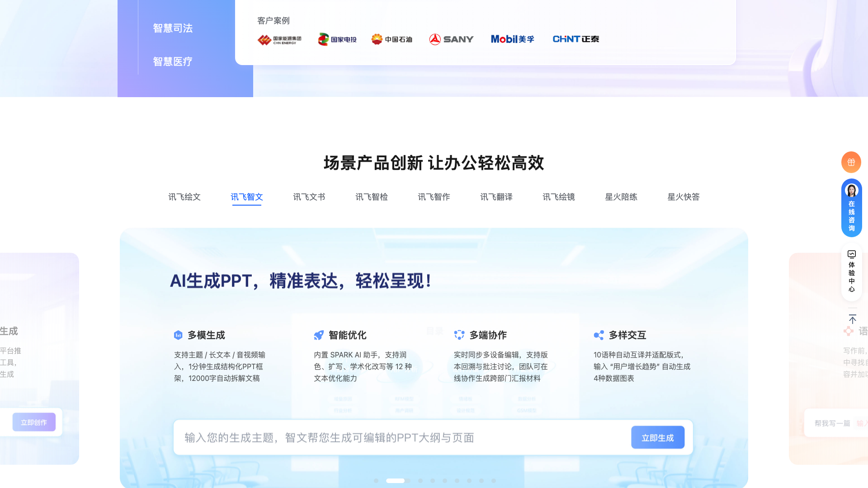Open the 星火陪练 tab
868x488 pixels.
click(621, 197)
